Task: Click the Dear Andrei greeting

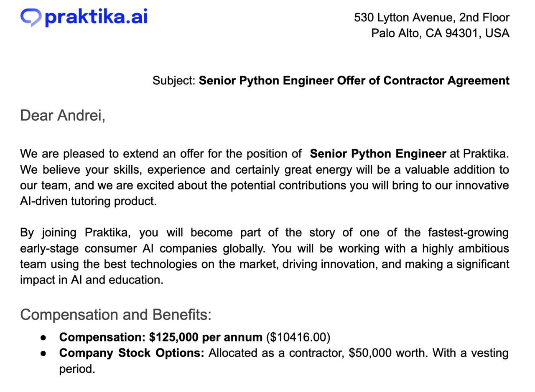Action: pyautogui.click(x=63, y=116)
